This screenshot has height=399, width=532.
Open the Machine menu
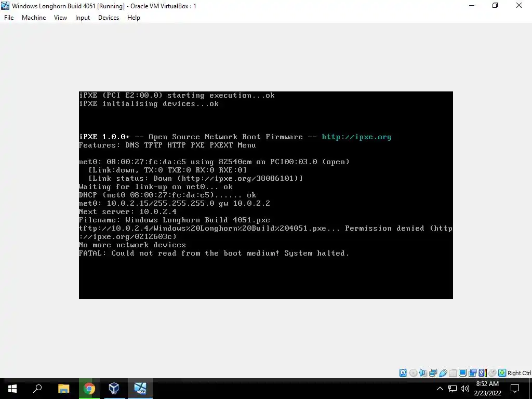(34, 18)
